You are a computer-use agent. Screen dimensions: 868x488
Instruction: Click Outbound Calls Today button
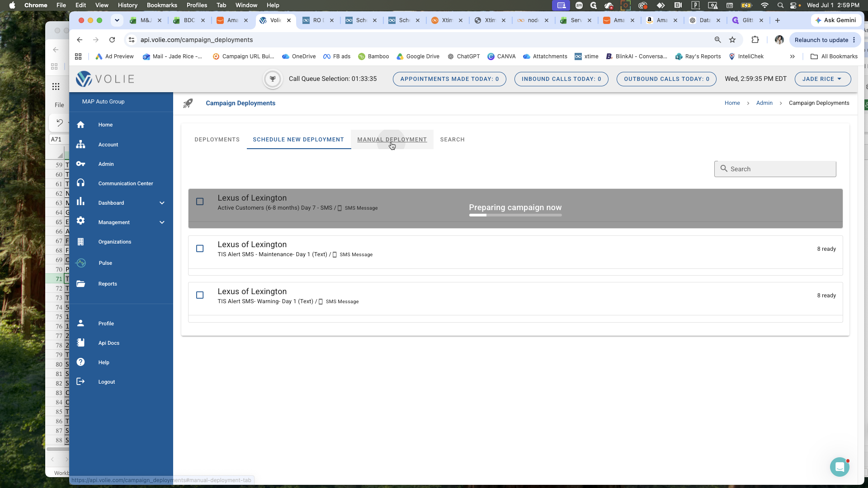[x=666, y=79]
